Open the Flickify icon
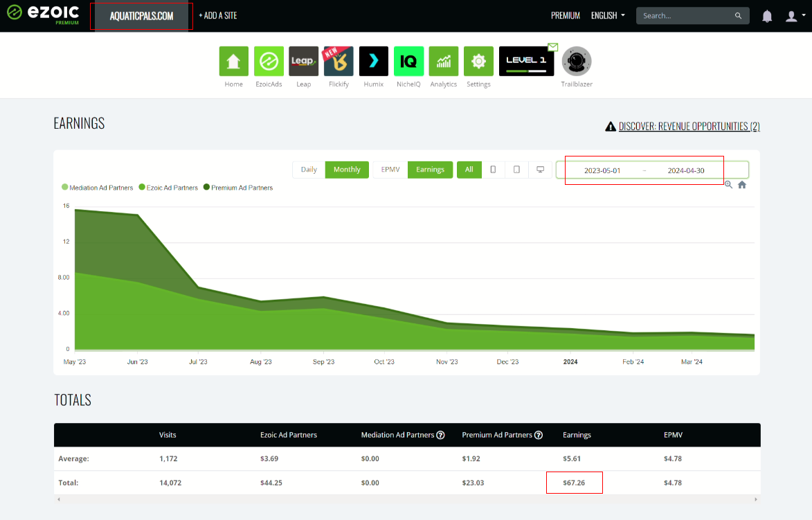 (339, 61)
